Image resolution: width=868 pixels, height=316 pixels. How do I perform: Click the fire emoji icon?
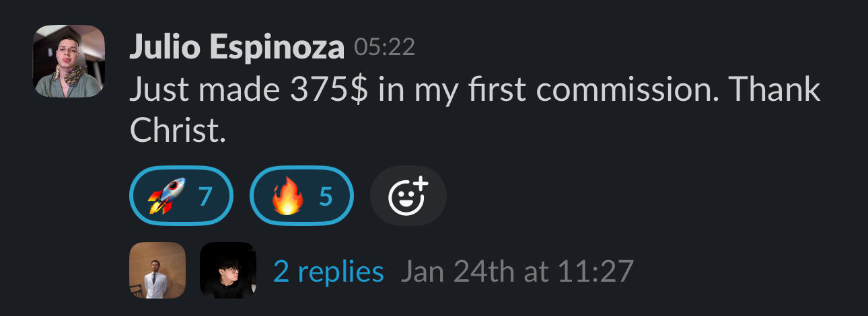click(x=287, y=196)
